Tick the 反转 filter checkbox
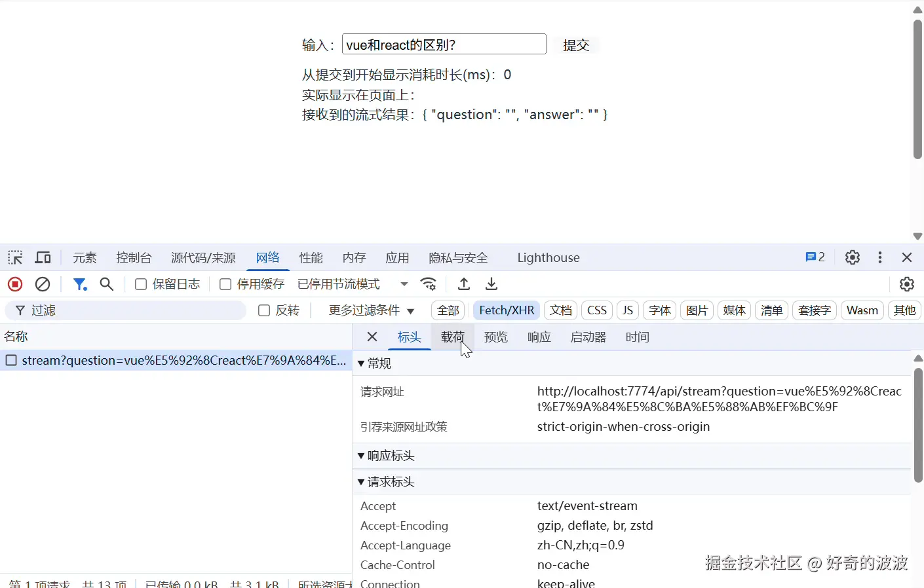924x588 pixels. pos(264,310)
